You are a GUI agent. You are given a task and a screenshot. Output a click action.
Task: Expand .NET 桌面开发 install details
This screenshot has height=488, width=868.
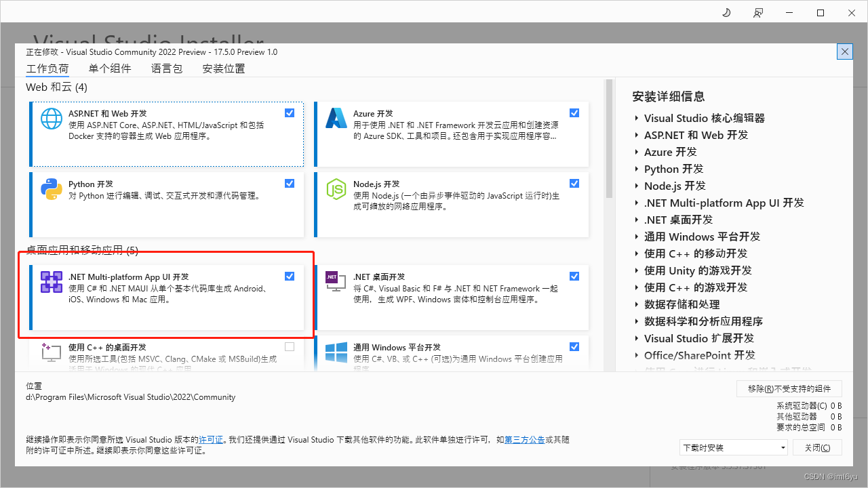coord(637,220)
